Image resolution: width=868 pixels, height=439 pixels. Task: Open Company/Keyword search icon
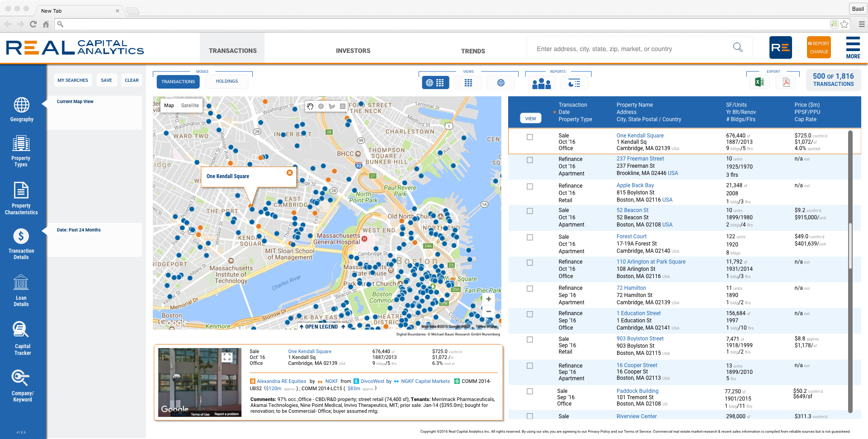[x=21, y=377]
